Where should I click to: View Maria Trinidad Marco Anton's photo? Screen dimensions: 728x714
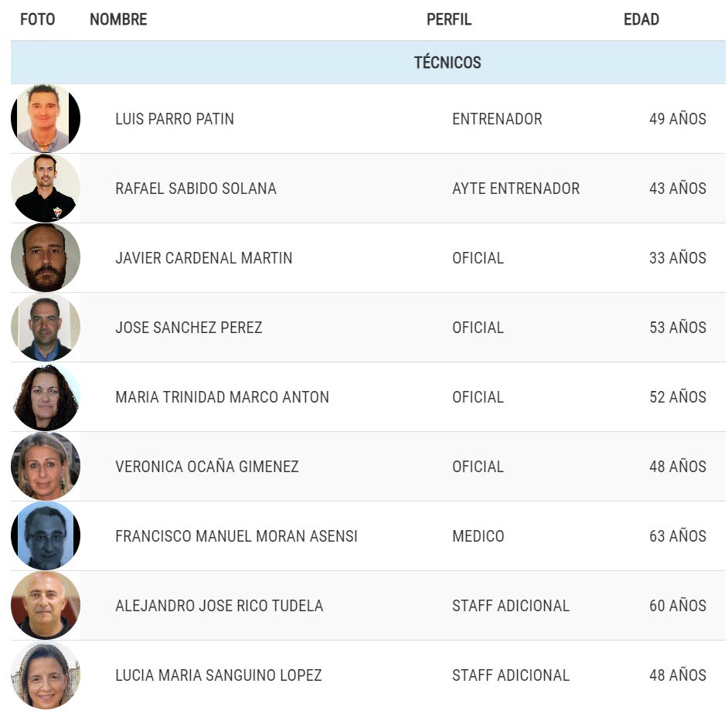pos(46,397)
